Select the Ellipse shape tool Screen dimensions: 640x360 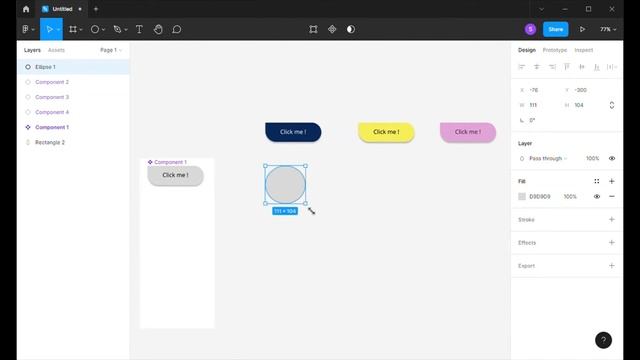pyautogui.click(x=95, y=29)
